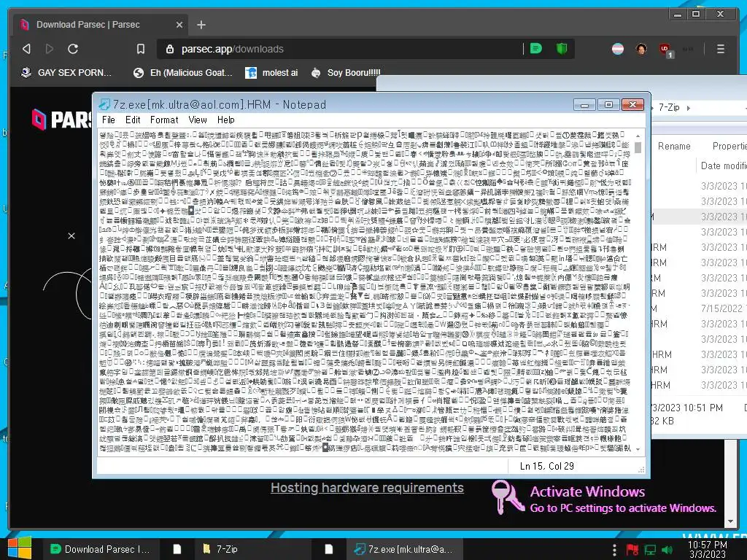Image resolution: width=747 pixels, height=560 pixels.
Task: Expand the arrow after 7-Zip breadcrumb
Action: (x=689, y=108)
